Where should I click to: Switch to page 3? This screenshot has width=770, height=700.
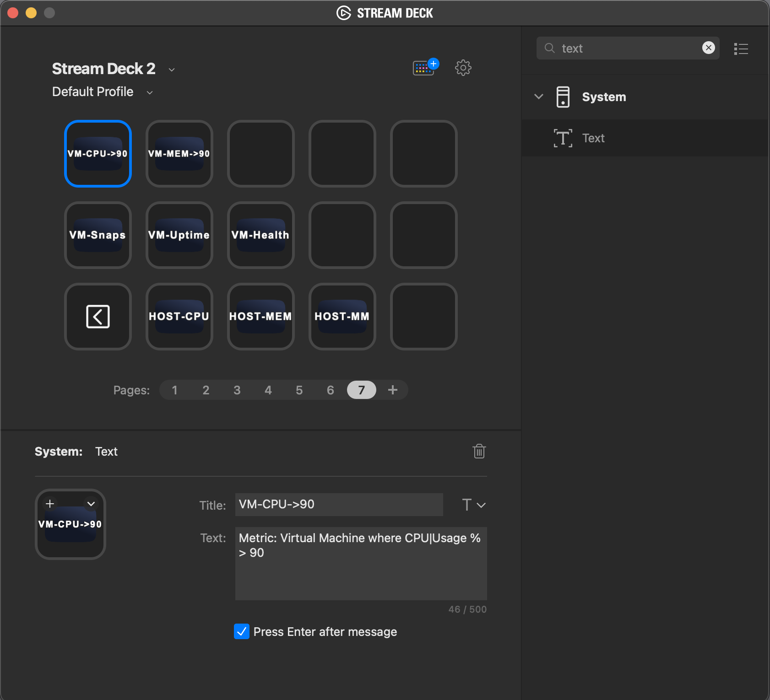(237, 390)
